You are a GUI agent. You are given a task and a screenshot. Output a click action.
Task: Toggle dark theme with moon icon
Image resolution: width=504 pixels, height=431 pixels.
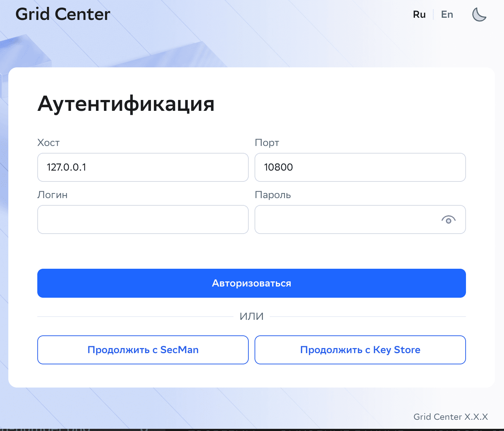pos(479,14)
